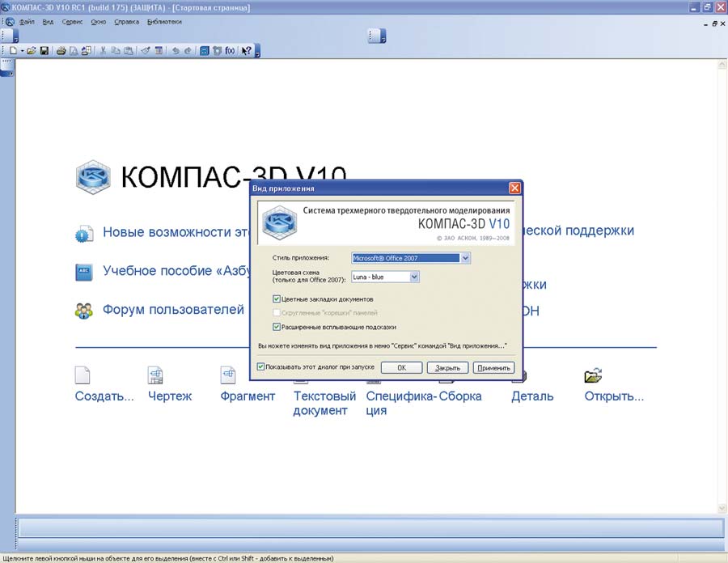Open the Сервис menu
The height and width of the screenshot is (563, 728).
point(73,22)
